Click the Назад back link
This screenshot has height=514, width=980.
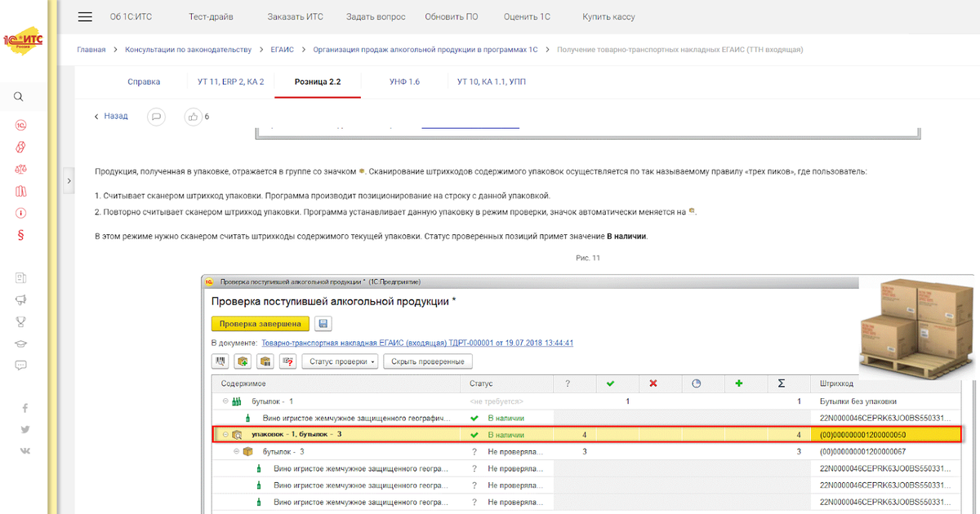point(111,117)
